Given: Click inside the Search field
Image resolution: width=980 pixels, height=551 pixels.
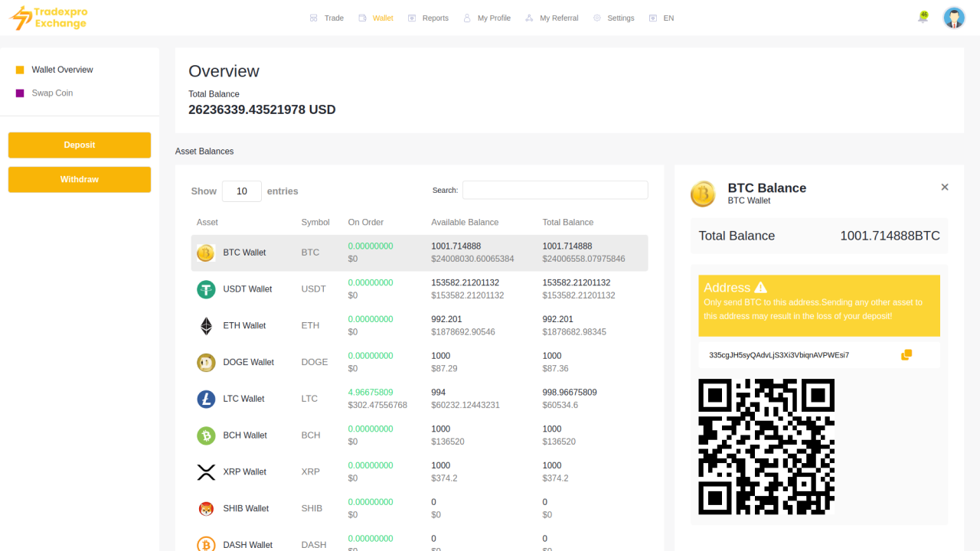Looking at the screenshot, I should coord(554,190).
